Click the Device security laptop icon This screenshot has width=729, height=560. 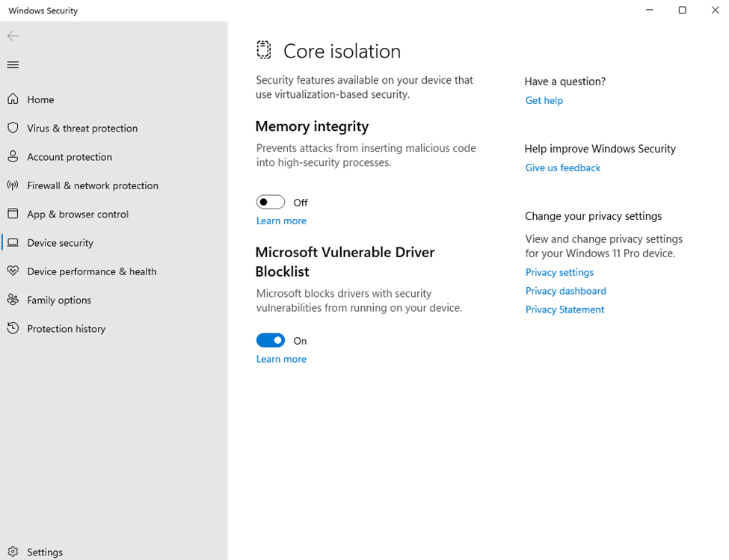tap(13, 242)
